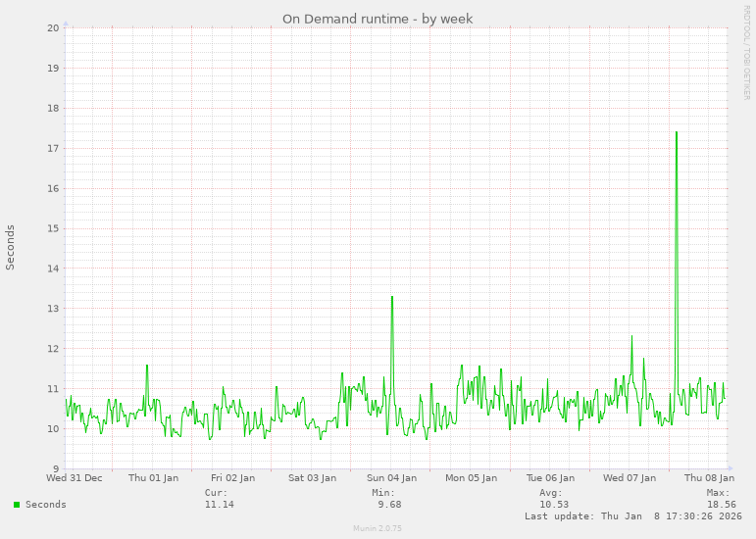Click the x-axis label 'Fri 02 Jan'
Viewport: 756px width, 539px height.
[x=232, y=478]
